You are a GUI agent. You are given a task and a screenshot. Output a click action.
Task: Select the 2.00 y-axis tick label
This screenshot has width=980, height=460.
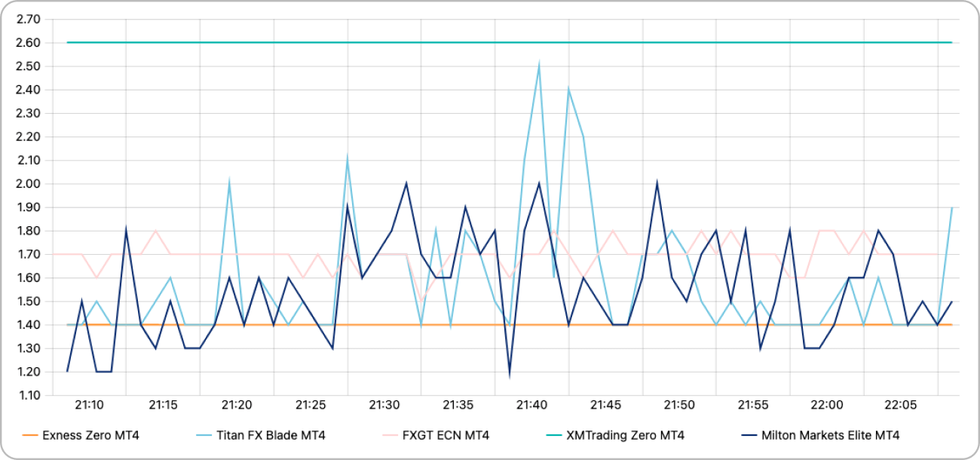pos(29,183)
